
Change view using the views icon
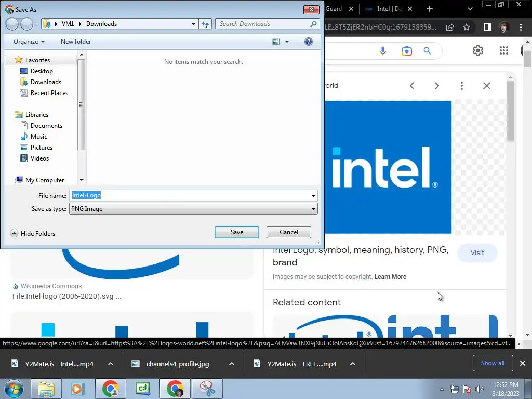276,42
